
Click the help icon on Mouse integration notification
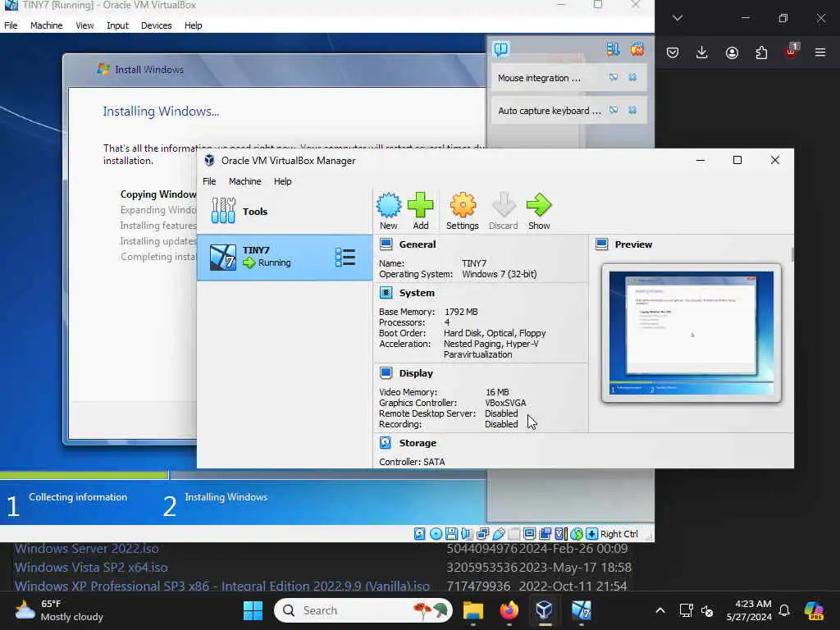pos(614,78)
